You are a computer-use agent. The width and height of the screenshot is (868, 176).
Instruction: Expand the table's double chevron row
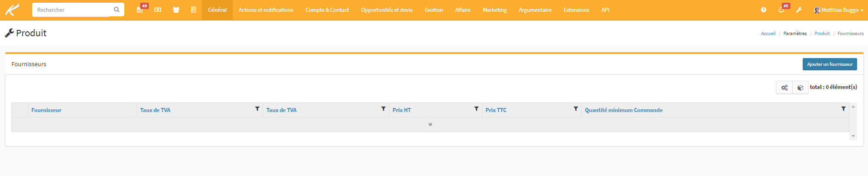(x=430, y=124)
